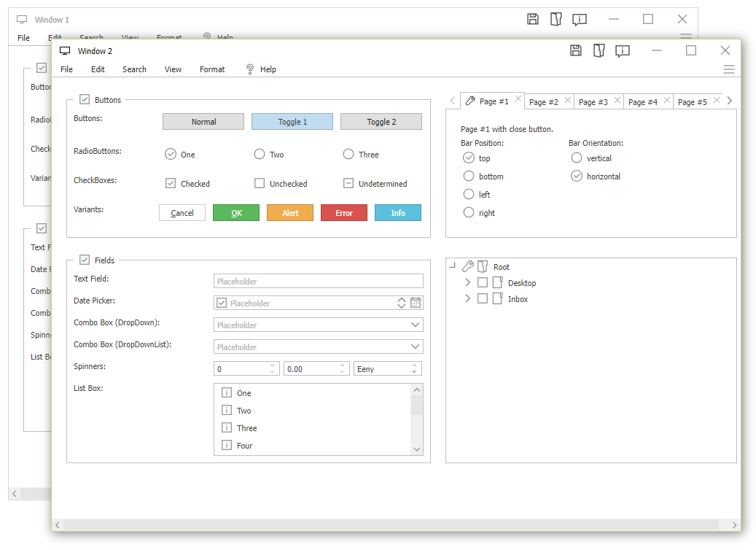Open the Combo Box (DropDownList) arrow
This screenshot has width=756, height=550.
pyautogui.click(x=415, y=346)
